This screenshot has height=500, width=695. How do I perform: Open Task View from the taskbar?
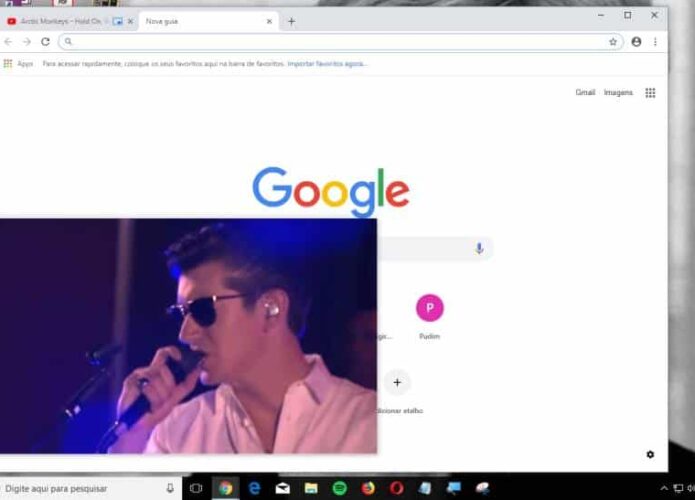tap(196, 488)
